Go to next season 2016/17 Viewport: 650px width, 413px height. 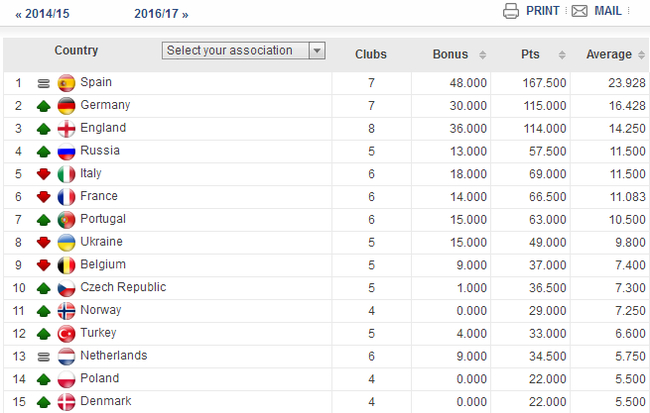(161, 14)
